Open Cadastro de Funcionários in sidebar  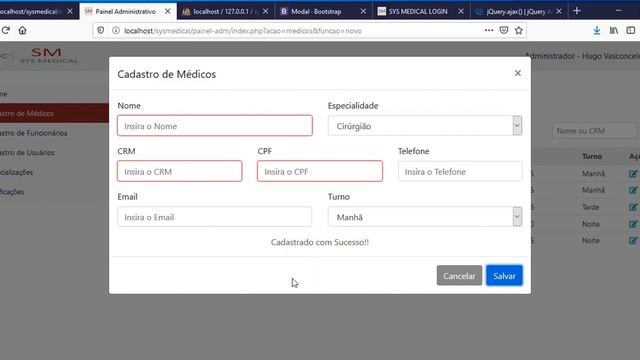click(x=33, y=133)
